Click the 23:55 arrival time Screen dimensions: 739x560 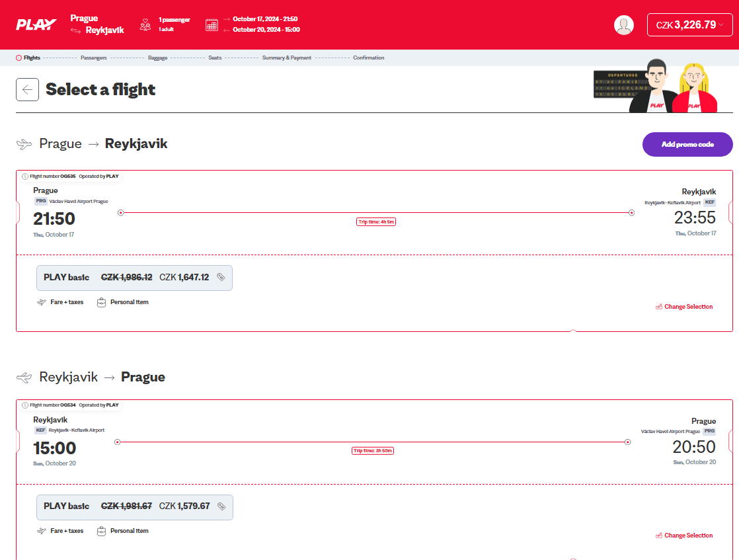(x=695, y=218)
